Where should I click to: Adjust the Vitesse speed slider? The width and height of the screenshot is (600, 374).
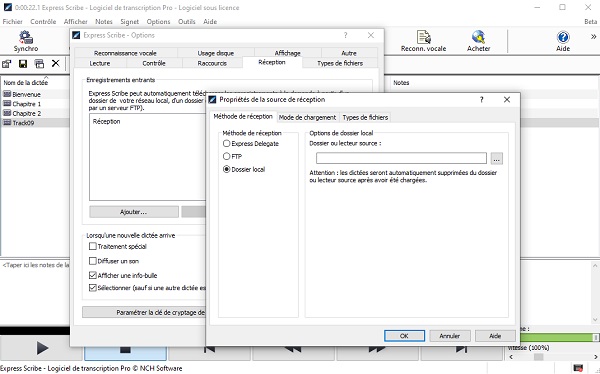pyautogui.click(x=538, y=357)
